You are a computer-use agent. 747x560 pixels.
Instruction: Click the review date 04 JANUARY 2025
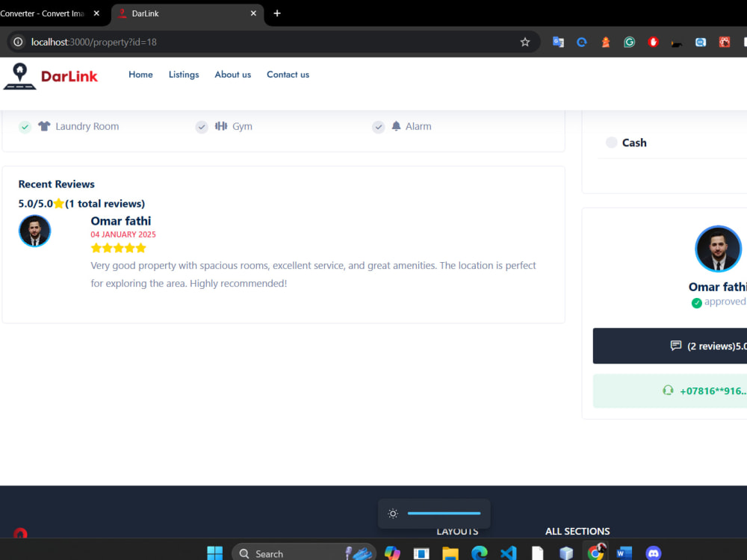click(123, 234)
